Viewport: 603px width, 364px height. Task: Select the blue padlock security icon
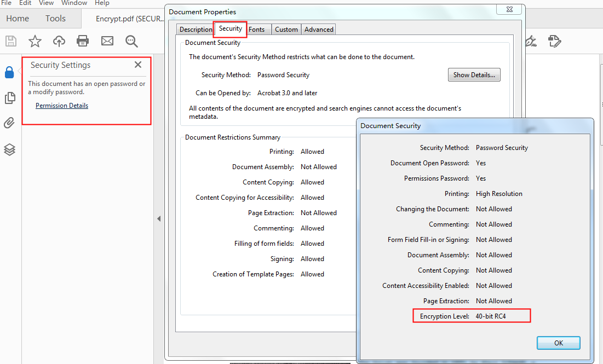click(x=9, y=72)
